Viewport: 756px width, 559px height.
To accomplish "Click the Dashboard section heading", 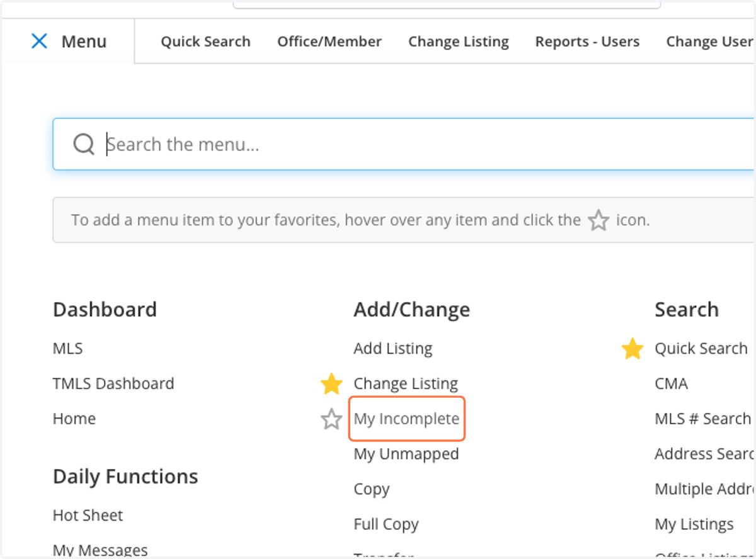I will [105, 310].
